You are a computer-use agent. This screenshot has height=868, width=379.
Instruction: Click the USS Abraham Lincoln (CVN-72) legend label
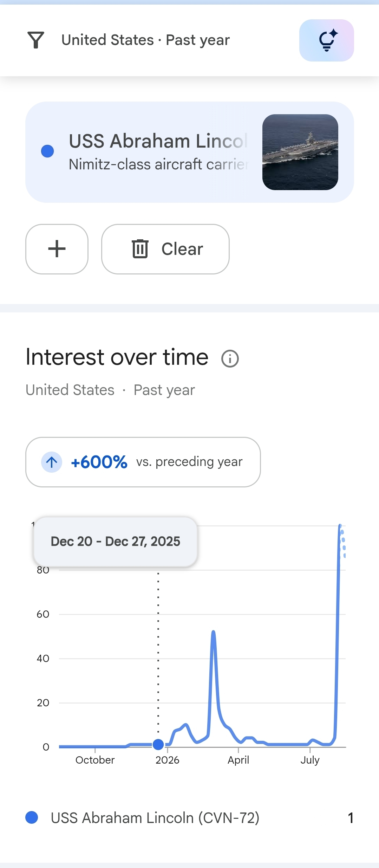(x=155, y=818)
